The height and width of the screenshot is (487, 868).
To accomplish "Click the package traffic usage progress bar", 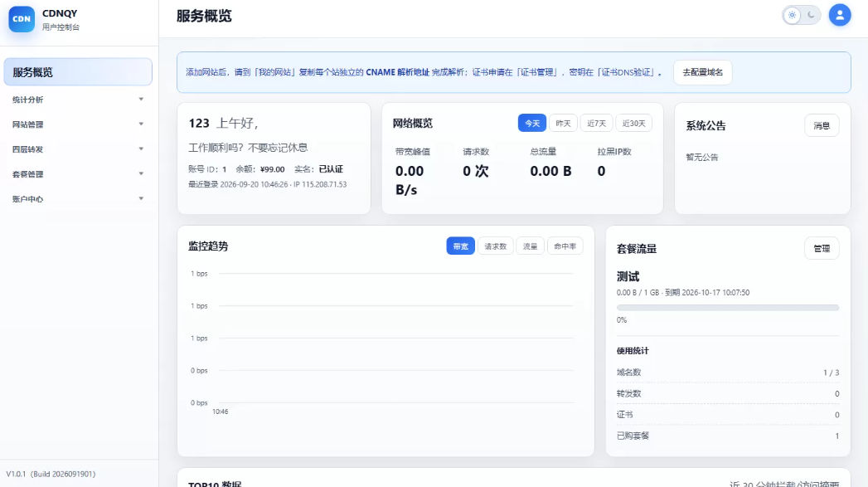I will 728,308.
